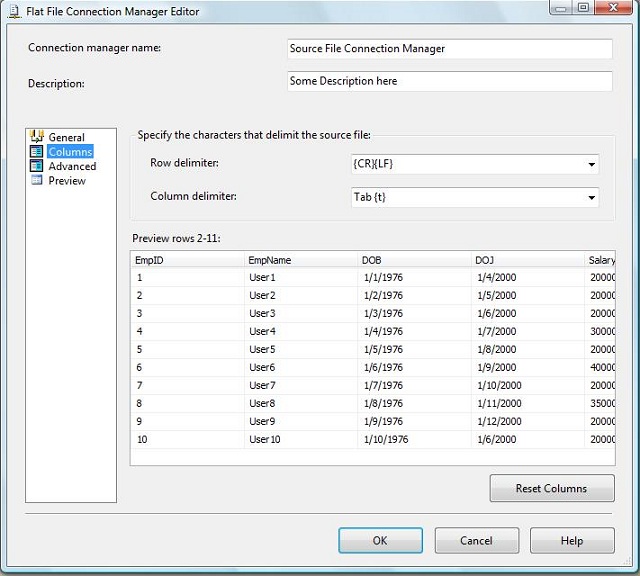640x576 pixels.
Task: Click the Description text field
Action: [x=449, y=81]
